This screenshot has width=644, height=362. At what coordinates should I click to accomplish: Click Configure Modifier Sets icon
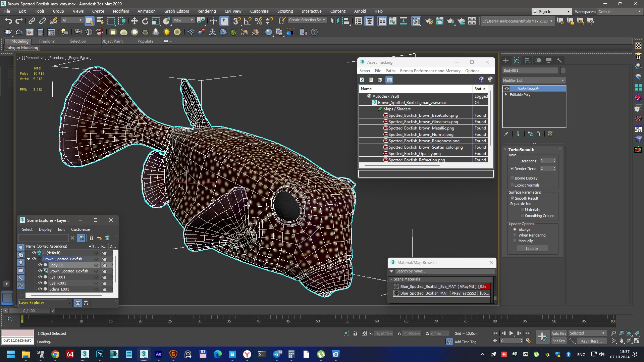click(550, 134)
